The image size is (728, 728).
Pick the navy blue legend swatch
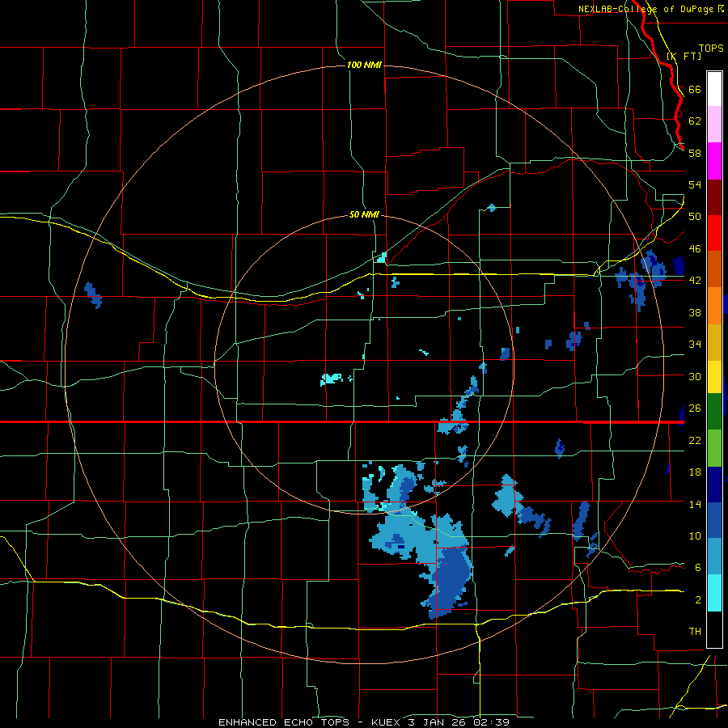coord(714,485)
